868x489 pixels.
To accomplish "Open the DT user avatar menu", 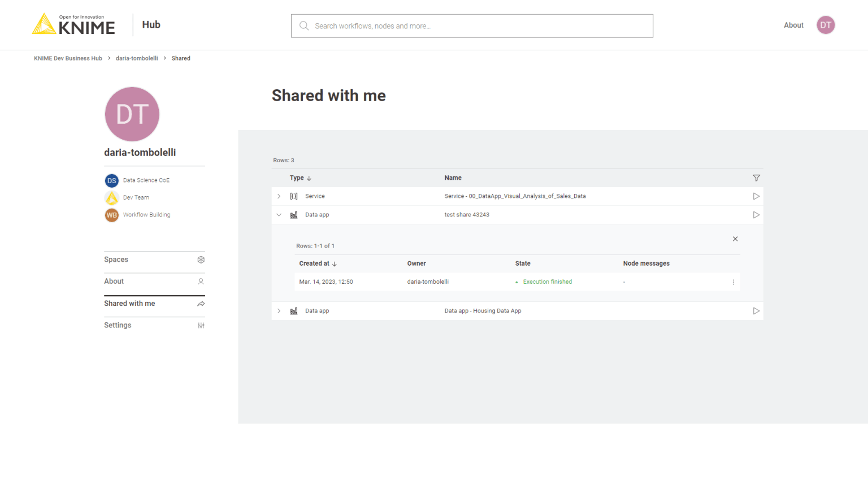I will coord(826,25).
